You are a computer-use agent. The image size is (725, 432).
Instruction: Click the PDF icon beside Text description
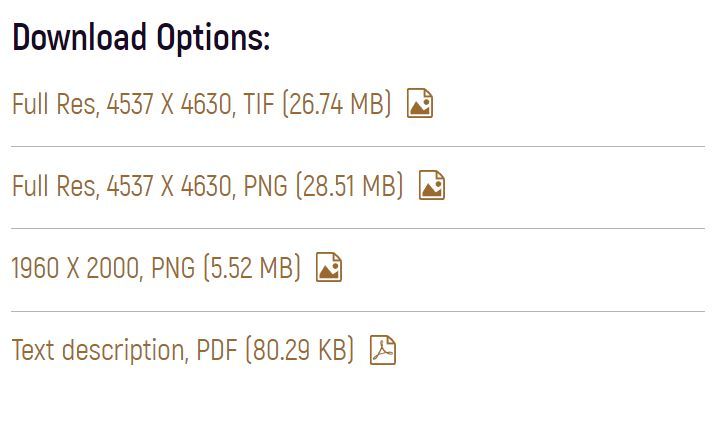pyautogui.click(x=383, y=351)
